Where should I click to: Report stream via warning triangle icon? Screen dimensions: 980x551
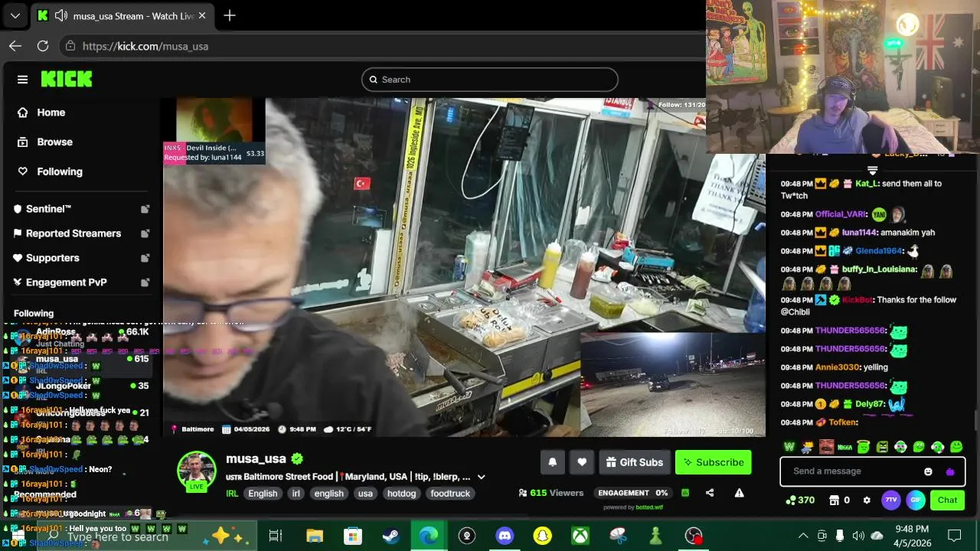coord(739,493)
